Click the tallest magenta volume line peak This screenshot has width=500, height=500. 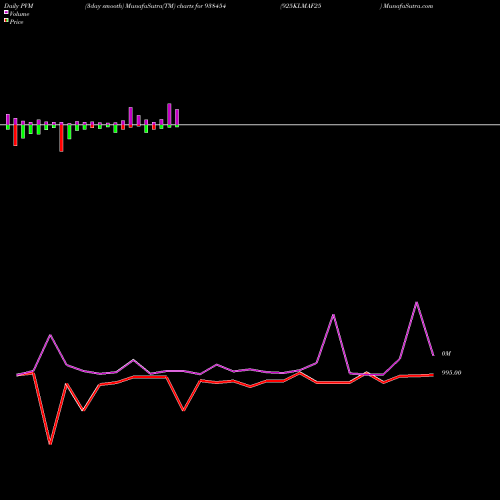417,302
